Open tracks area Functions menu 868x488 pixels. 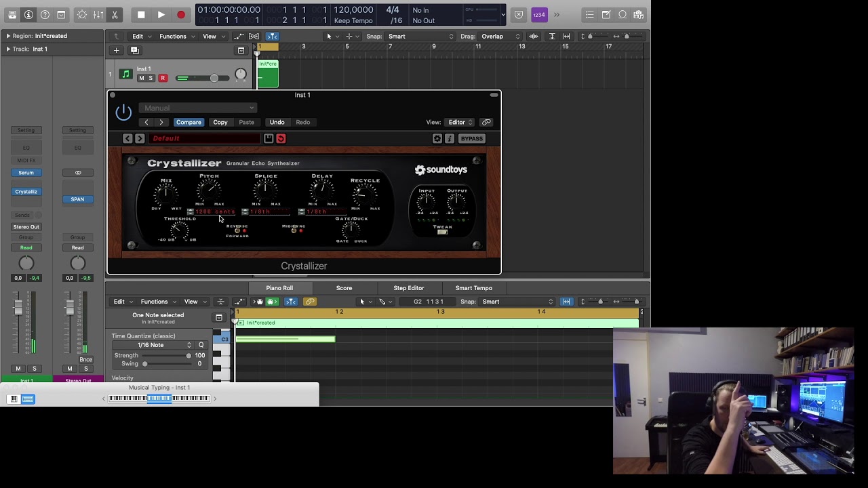[x=176, y=37]
